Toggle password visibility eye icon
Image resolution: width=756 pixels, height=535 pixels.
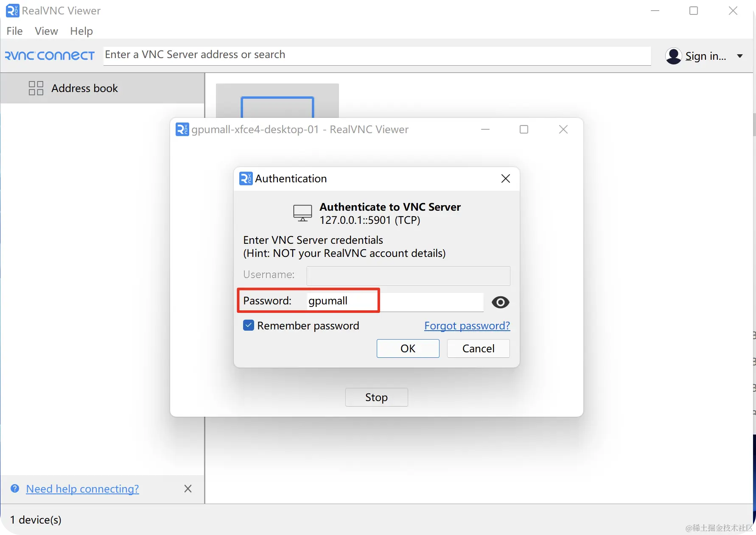501,302
